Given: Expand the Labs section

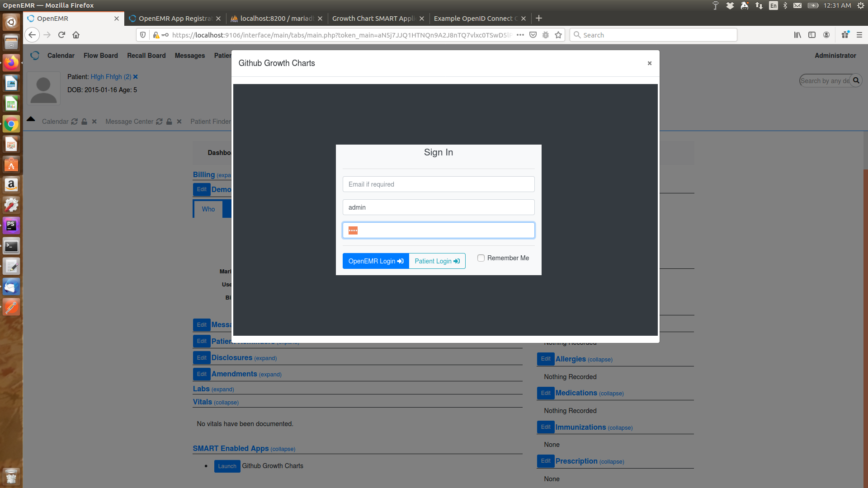Looking at the screenshot, I should (223, 389).
